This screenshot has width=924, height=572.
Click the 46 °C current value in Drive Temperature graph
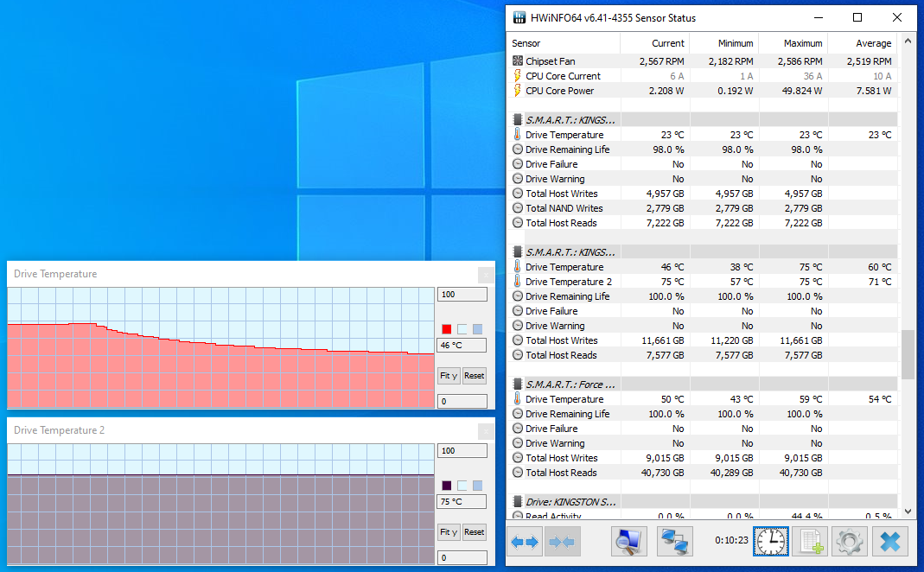pyautogui.click(x=462, y=346)
